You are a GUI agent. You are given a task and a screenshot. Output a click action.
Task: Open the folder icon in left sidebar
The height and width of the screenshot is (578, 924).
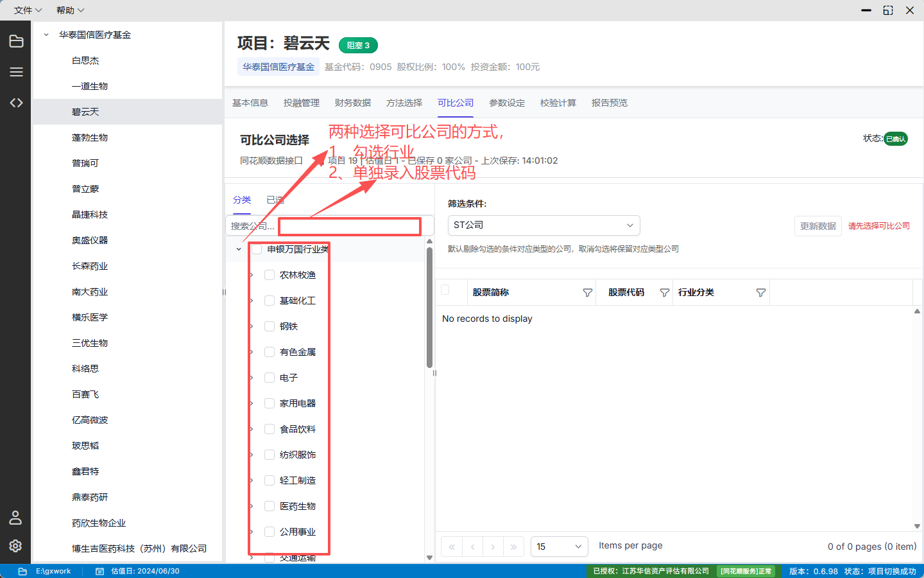click(16, 41)
